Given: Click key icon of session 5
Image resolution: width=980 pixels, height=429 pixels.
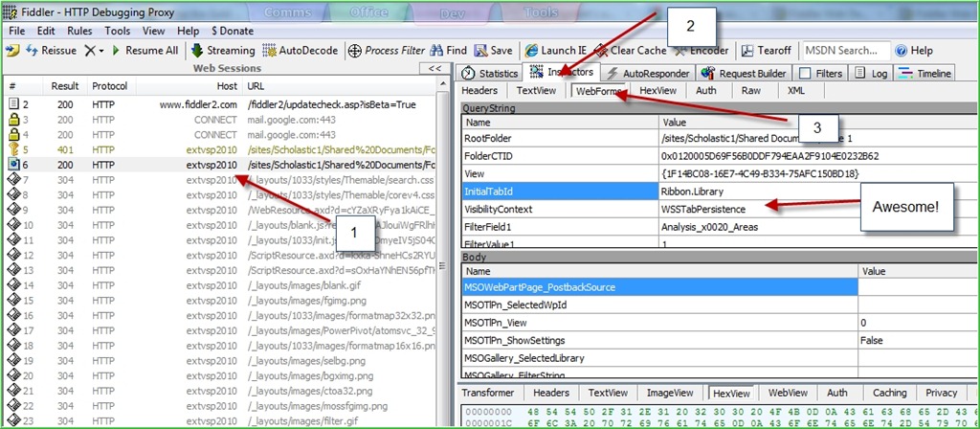Looking at the screenshot, I should point(13,149).
